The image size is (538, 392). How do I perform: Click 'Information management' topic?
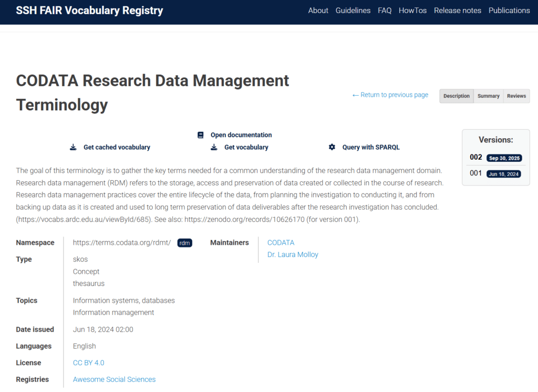pos(113,313)
